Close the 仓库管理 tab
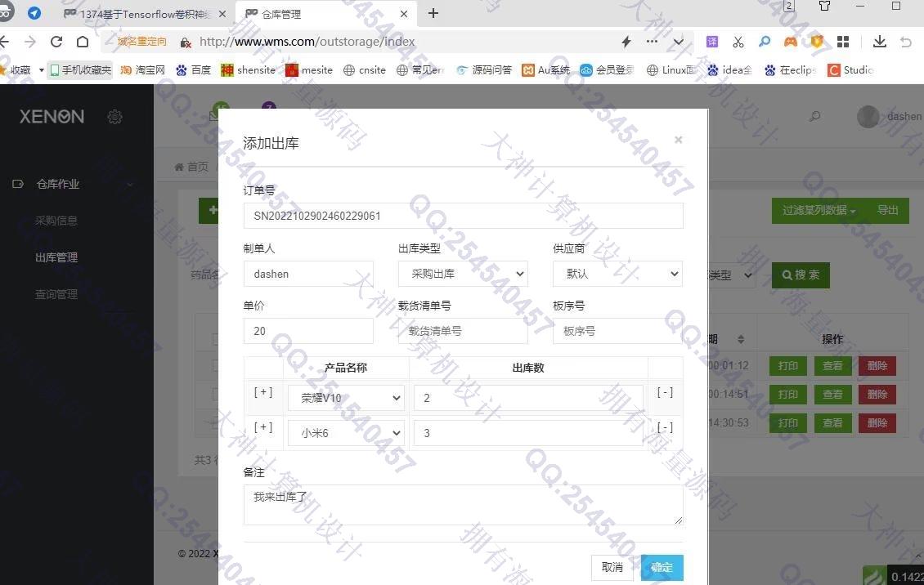Screen dimensions: 924x585 tap(404, 14)
